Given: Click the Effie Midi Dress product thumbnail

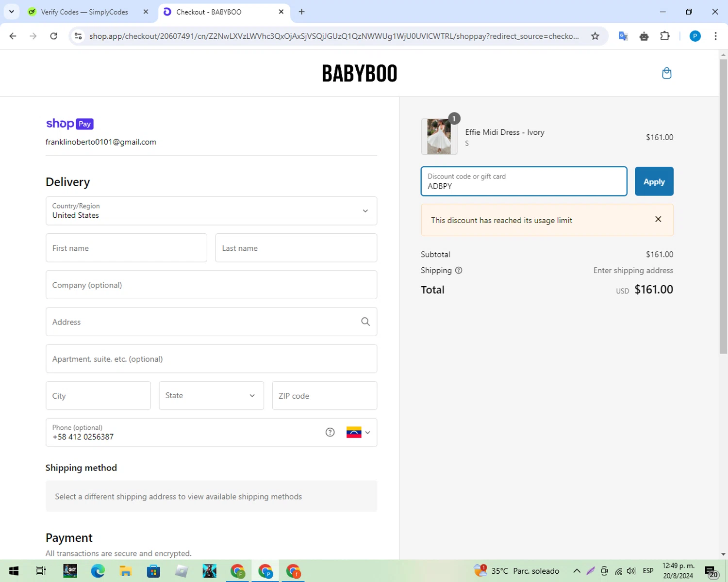Looking at the screenshot, I should tap(439, 137).
